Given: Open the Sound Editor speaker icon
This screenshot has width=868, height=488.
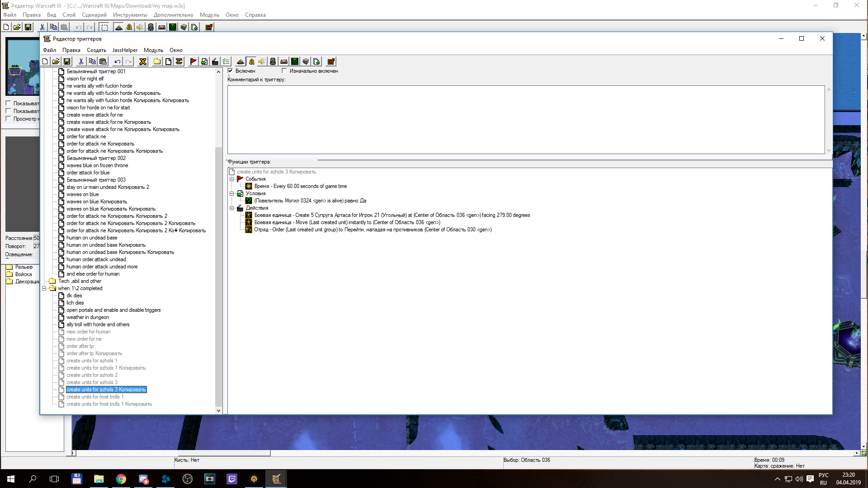Looking at the screenshot, I should coord(262,61).
